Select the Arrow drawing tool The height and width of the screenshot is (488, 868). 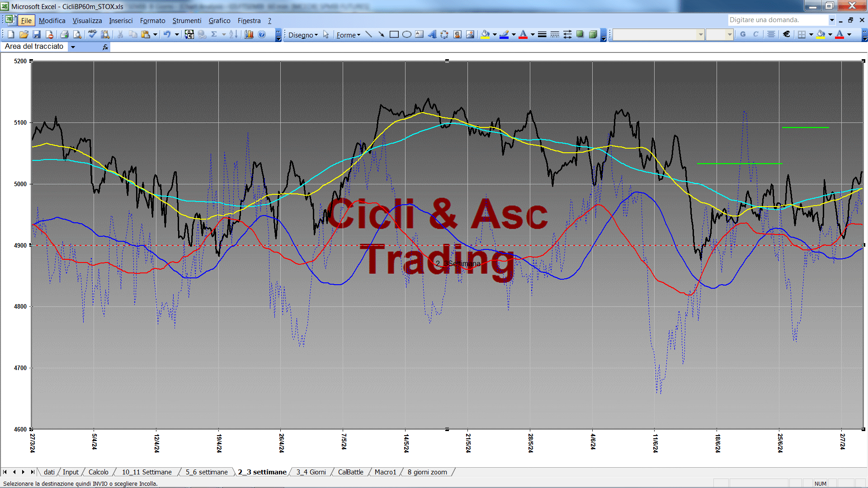(382, 35)
